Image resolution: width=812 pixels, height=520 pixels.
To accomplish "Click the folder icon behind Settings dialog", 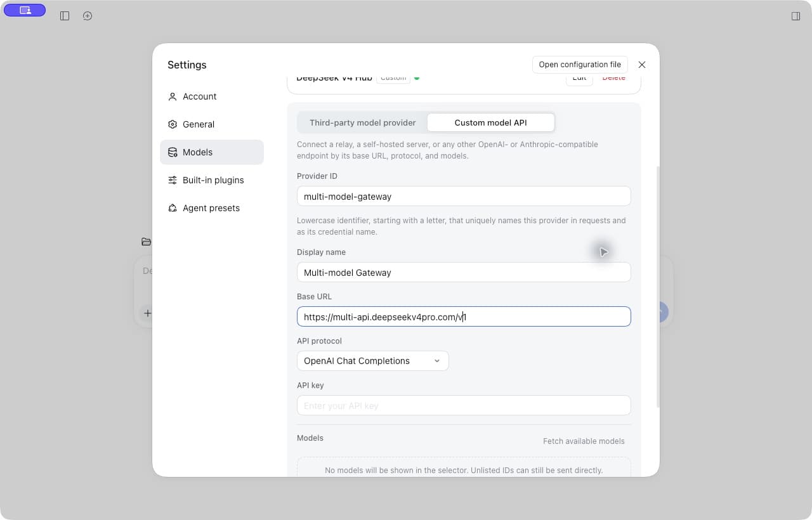I will [x=146, y=242].
